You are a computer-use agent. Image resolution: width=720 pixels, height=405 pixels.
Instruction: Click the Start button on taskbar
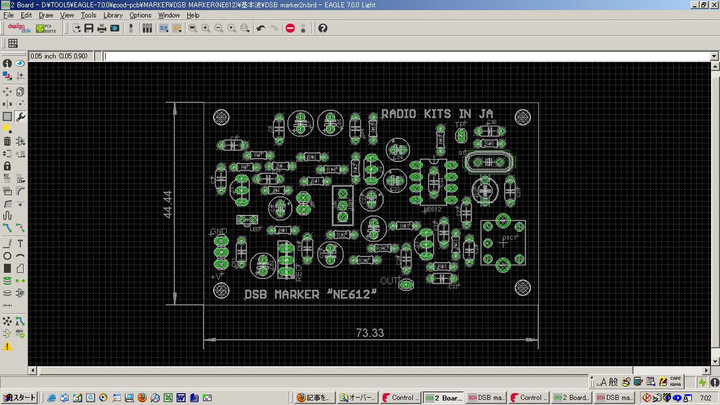(20, 397)
